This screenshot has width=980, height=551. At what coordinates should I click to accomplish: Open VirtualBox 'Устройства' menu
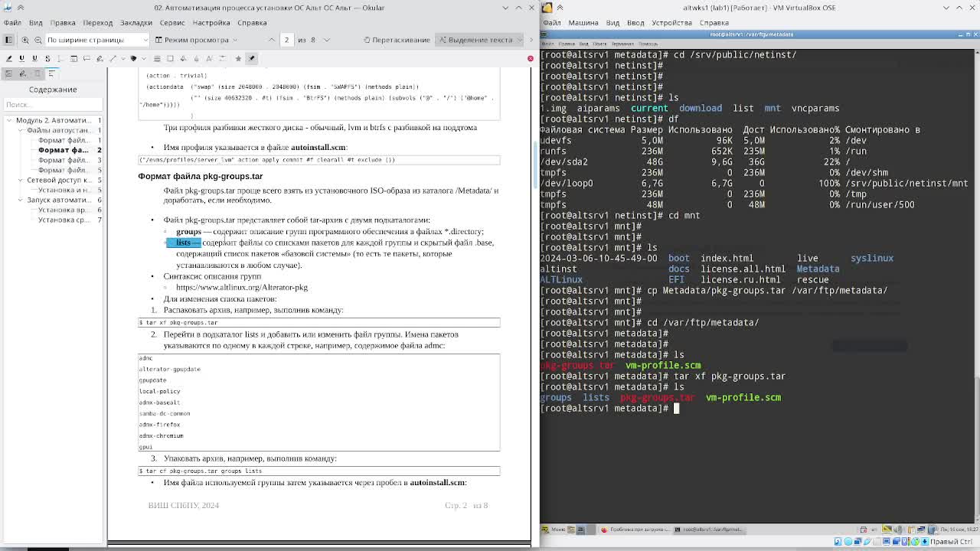click(x=671, y=23)
